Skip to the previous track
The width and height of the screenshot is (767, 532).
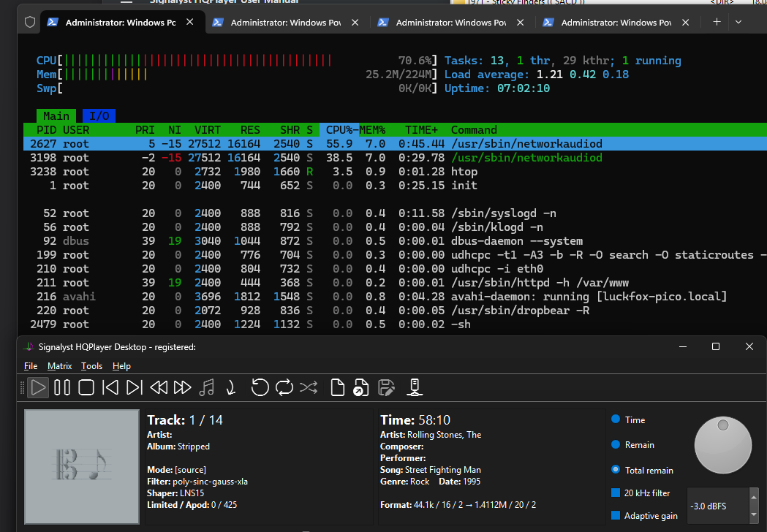[x=110, y=388]
